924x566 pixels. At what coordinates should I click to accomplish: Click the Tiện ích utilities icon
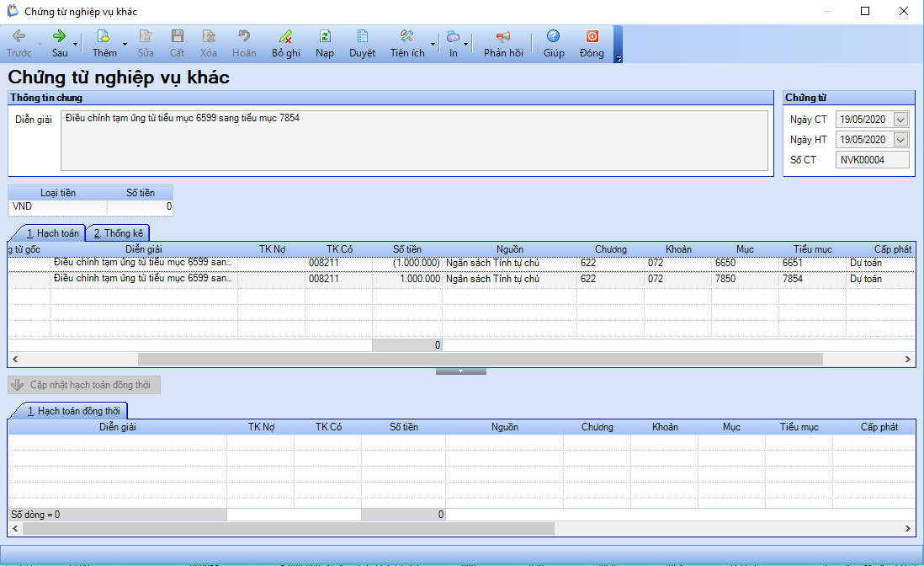pos(407,37)
